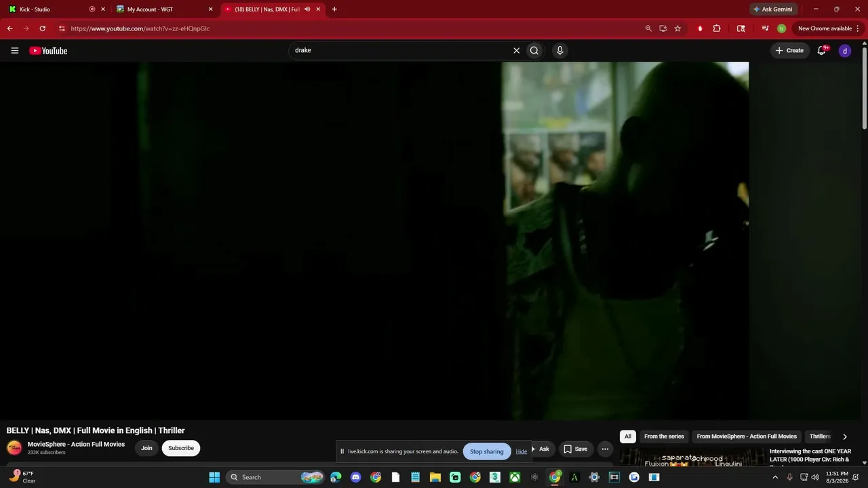
Task: Open a new browser tab
Action: click(334, 9)
